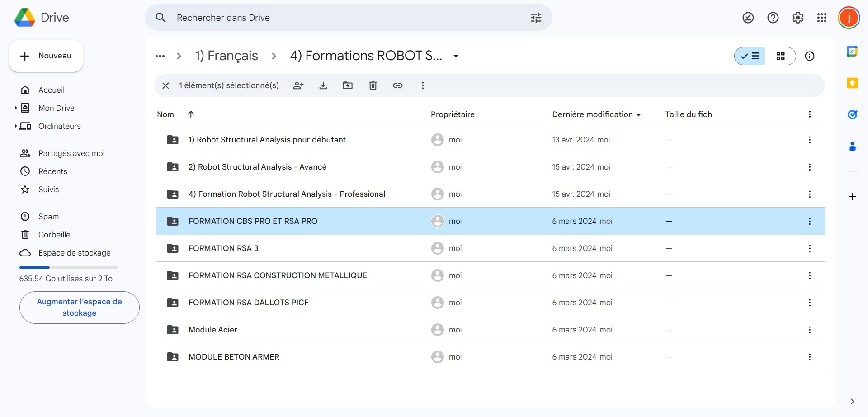Click the search magnifier icon
Viewport: 868px width, 417px height.
pos(160,18)
